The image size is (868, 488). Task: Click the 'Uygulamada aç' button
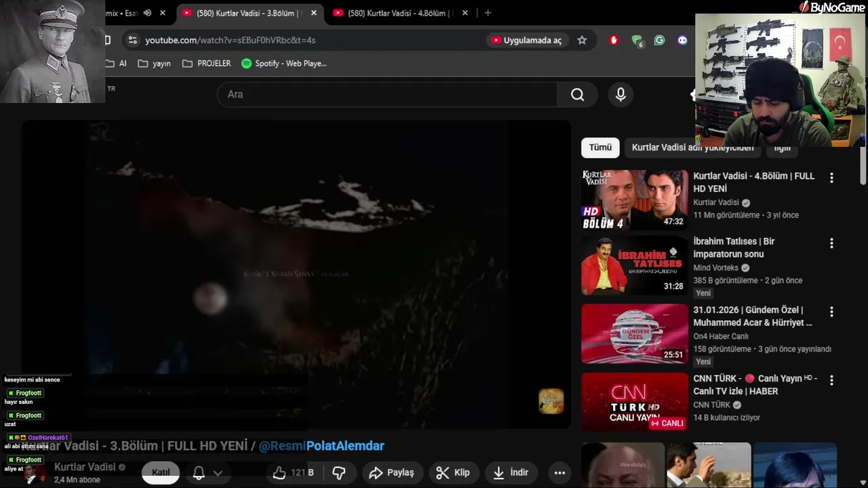[x=526, y=40]
